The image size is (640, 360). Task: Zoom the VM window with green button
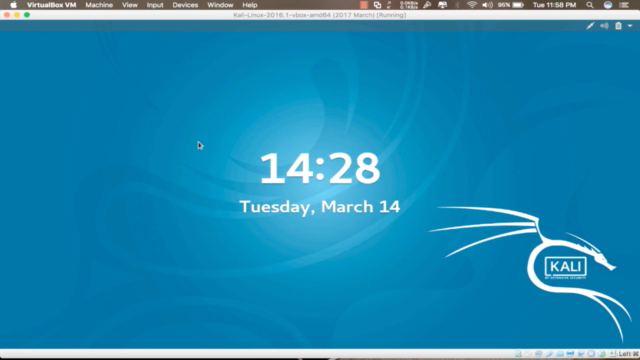point(27,15)
